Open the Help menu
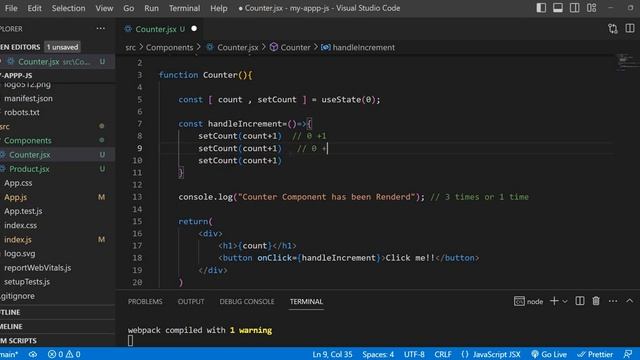640x360 pixels. click(x=219, y=8)
